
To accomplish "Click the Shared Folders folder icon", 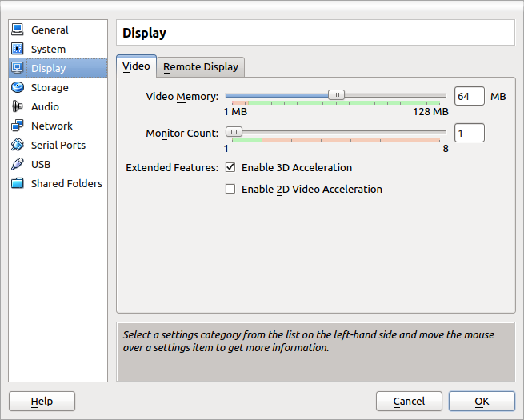I will point(18,183).
